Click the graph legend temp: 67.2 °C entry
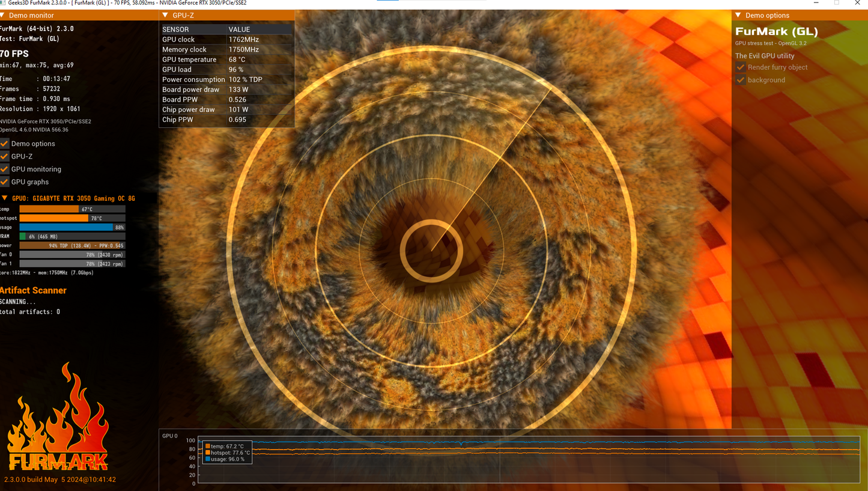868x491 pixels. click(x=224, y=447)
